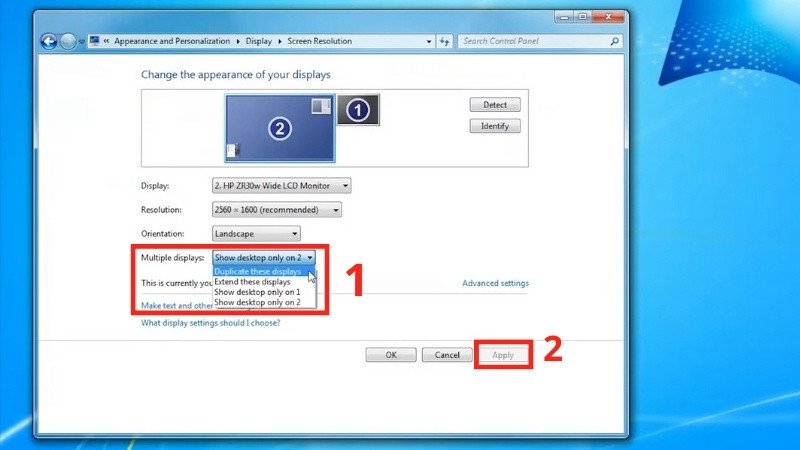
Task: Select the monitor 2 display thumbnail
Action: [x=279, y=128]
